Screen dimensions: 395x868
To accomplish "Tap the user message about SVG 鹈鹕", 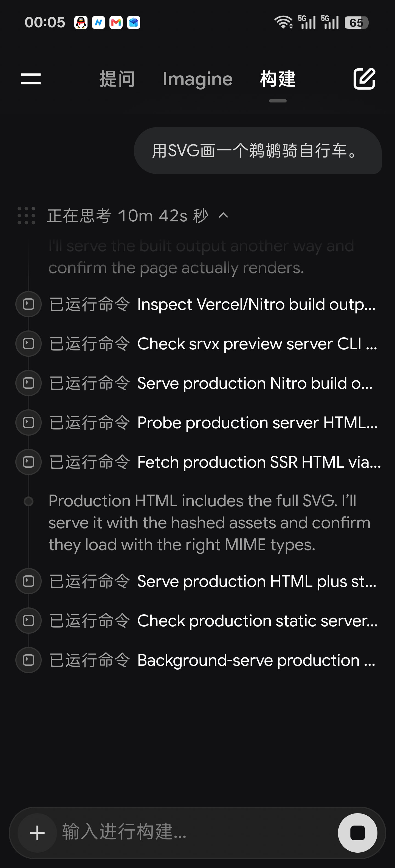I will [x=258, y=151].
